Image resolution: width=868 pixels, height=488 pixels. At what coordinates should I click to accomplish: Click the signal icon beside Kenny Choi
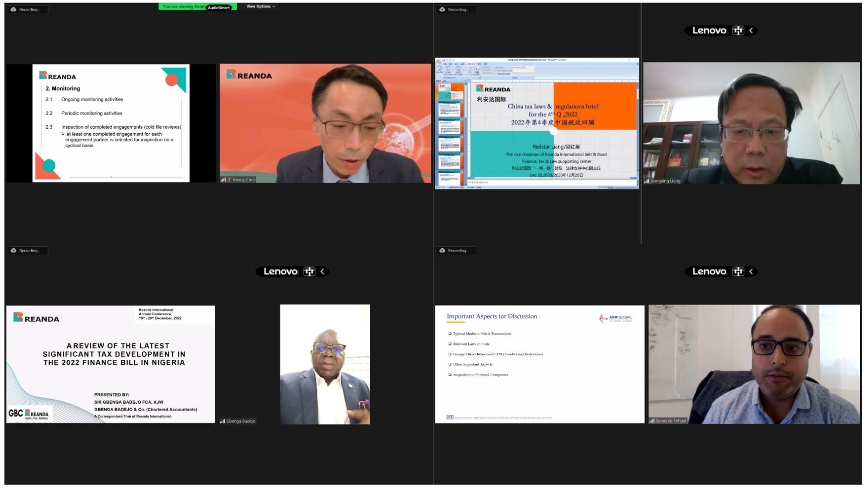[x=223, y=180]
